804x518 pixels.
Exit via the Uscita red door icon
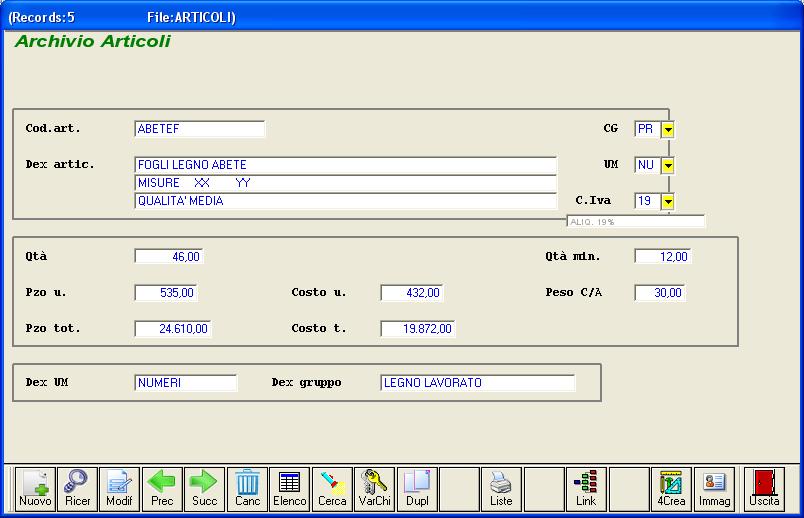764,489
